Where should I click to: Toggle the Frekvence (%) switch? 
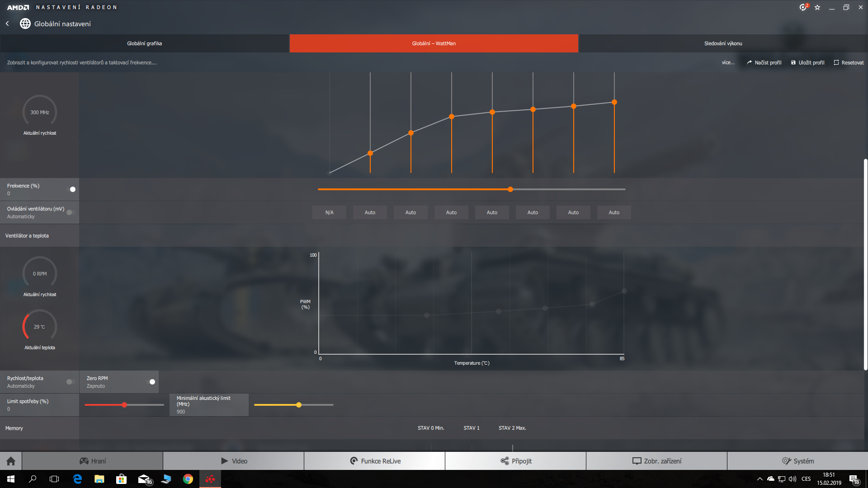(71, 189)
